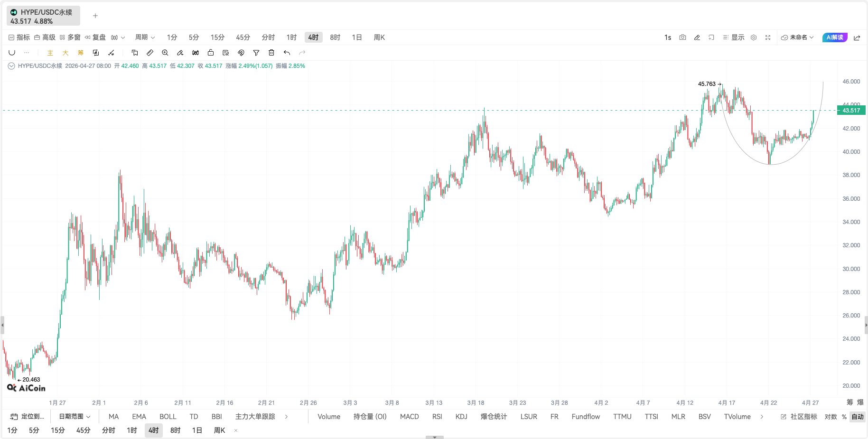Image resolution: width=868 pixels, height=439 pixels.
Task: Click the undo arrow icon
Action: 287,53
